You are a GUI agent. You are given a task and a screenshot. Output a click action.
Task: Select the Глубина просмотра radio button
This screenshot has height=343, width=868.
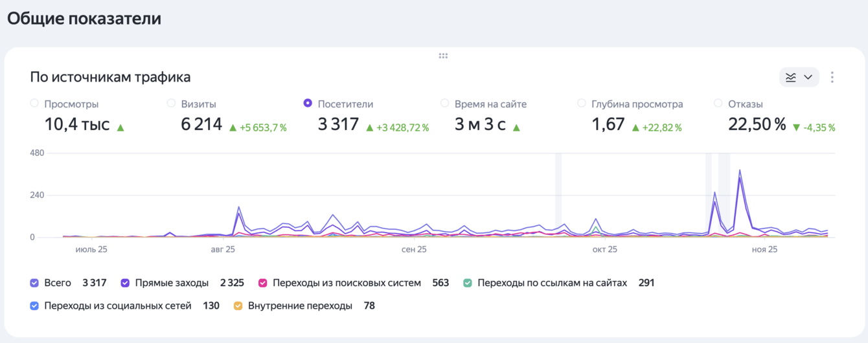[581, 103]
